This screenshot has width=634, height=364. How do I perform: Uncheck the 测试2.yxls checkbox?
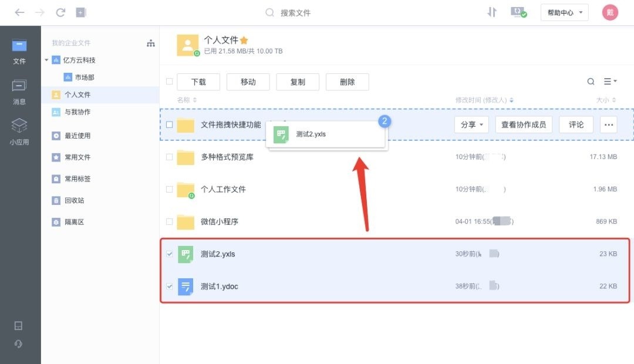coord(170,254)
